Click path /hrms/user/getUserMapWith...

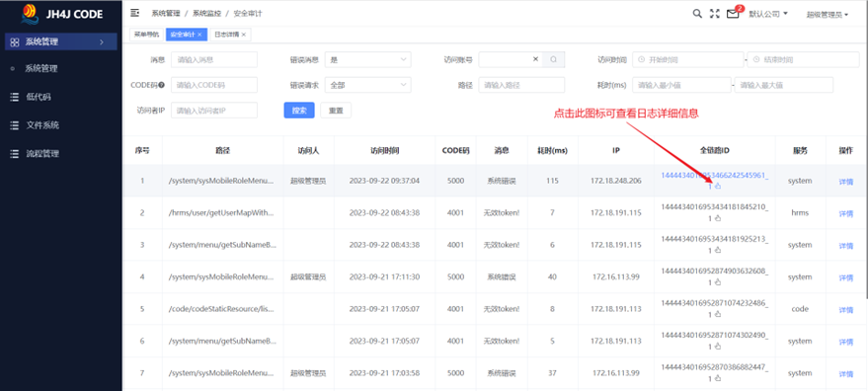[222, 212]
